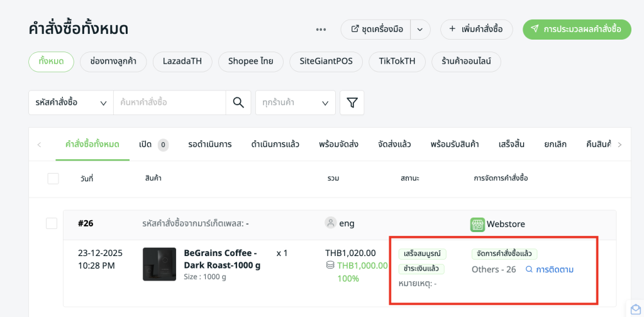This screenshot has width=644, height=317.
Task: Open the ยกเลิก tab
Action: coord(555,144)
